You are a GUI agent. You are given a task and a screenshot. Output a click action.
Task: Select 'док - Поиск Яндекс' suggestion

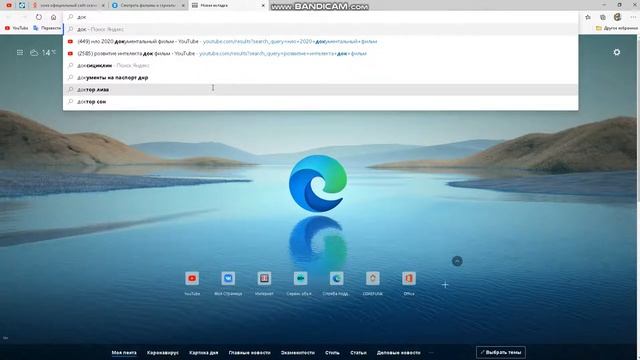coord(320,29)
